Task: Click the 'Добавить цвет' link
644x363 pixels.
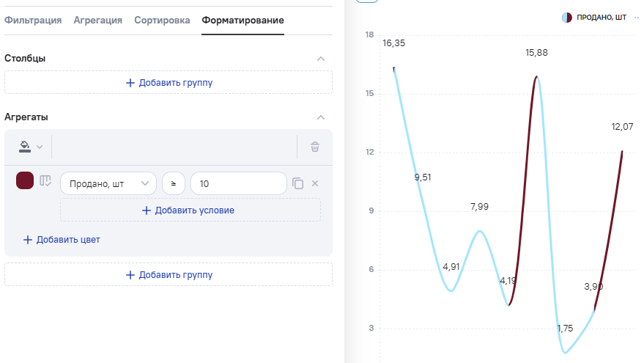Action: coord(62,239)
